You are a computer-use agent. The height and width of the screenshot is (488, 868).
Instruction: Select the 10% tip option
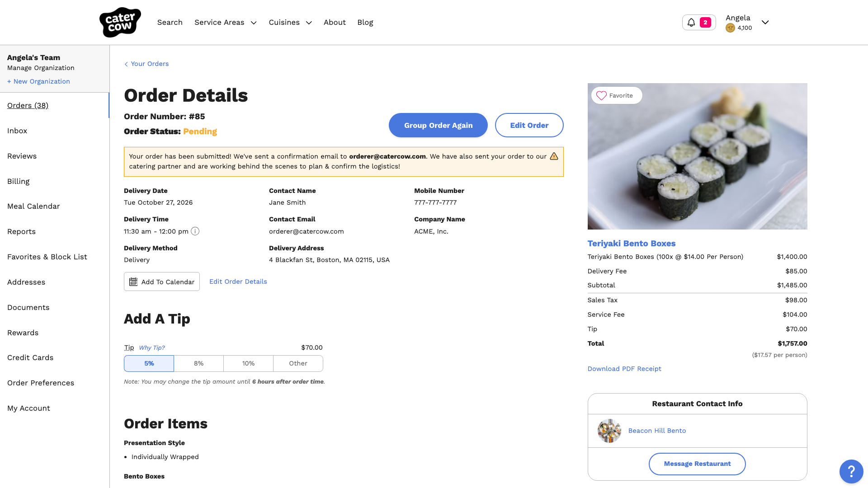tap(248, 363)
